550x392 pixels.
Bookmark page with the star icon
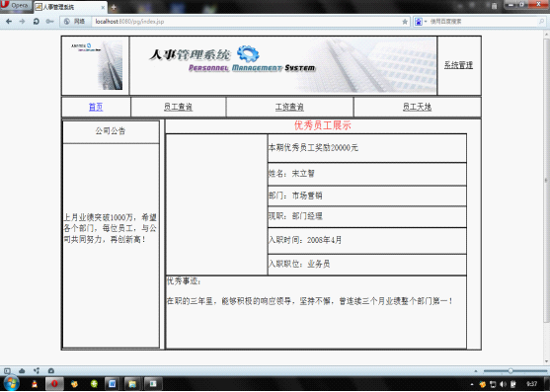[x=405, y=22]
